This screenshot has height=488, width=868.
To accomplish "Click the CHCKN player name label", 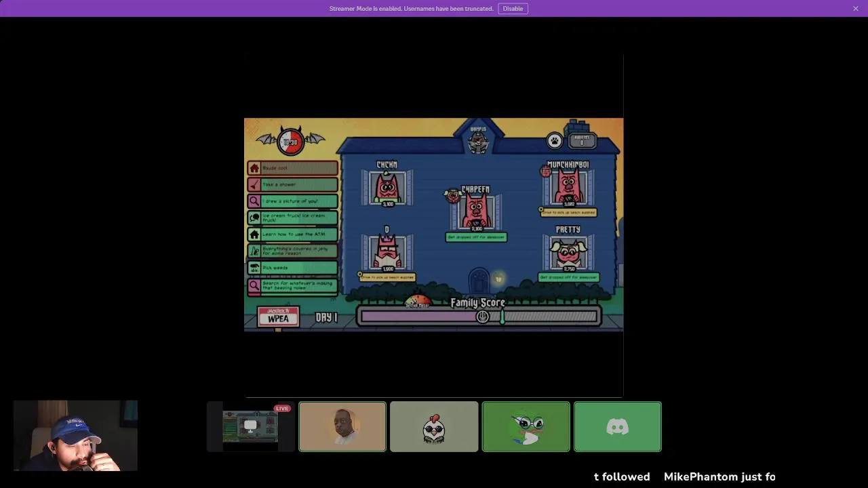I will [387, 165].
